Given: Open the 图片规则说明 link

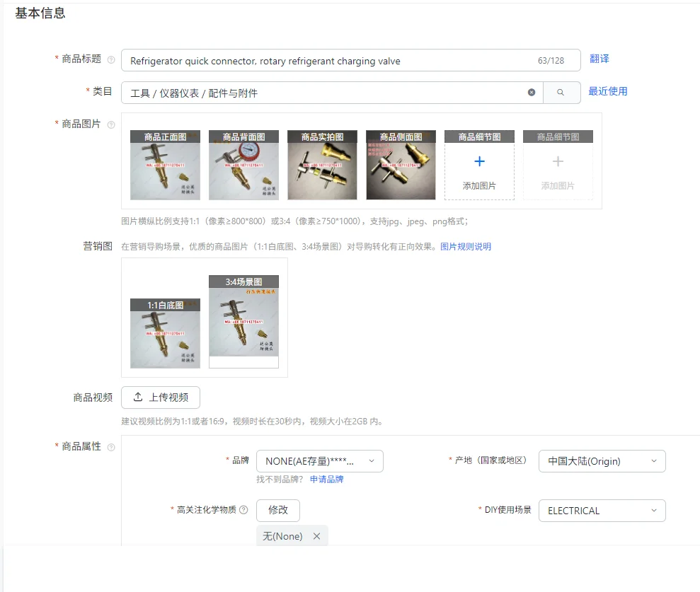Looking at the screenshot, I should [x=466, y=247].
